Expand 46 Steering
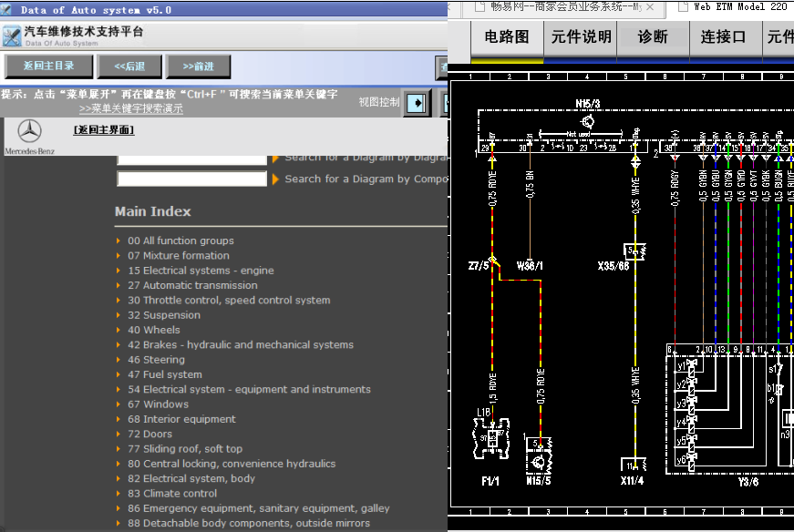 coord(156,360)
